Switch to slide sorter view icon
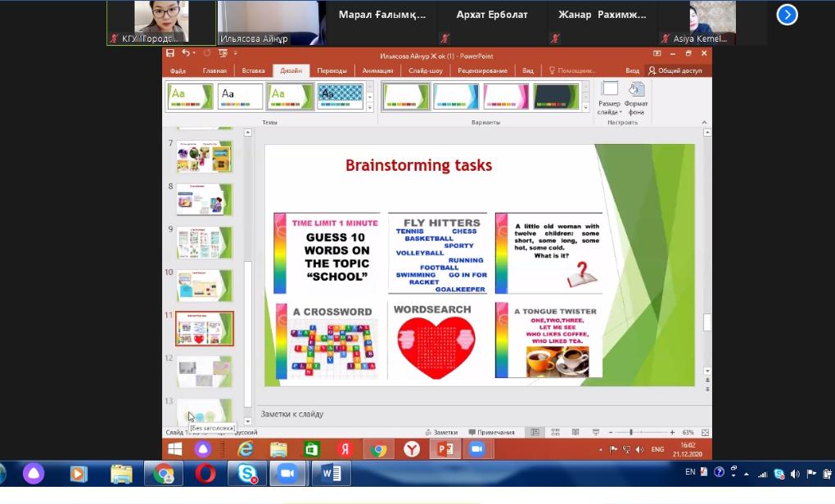 click(555, 432)
